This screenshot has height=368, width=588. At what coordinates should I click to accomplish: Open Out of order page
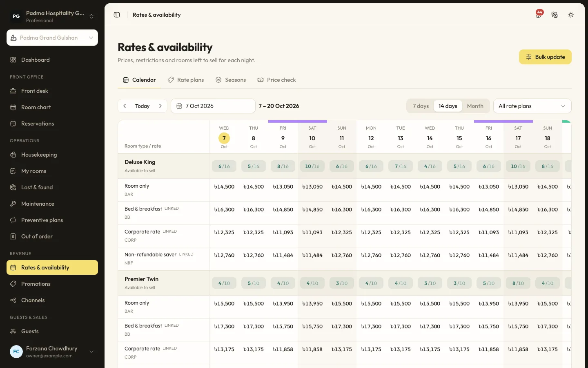coord(52,236)
